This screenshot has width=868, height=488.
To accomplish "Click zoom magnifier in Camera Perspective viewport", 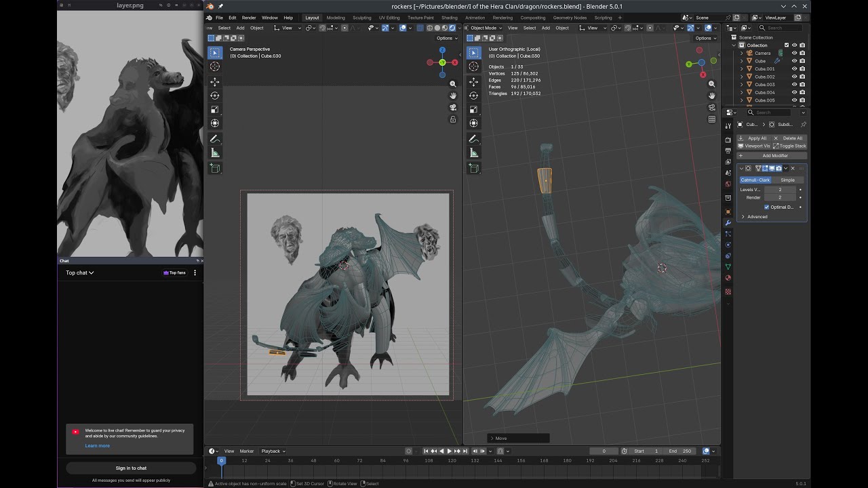I will pos(453,84).
